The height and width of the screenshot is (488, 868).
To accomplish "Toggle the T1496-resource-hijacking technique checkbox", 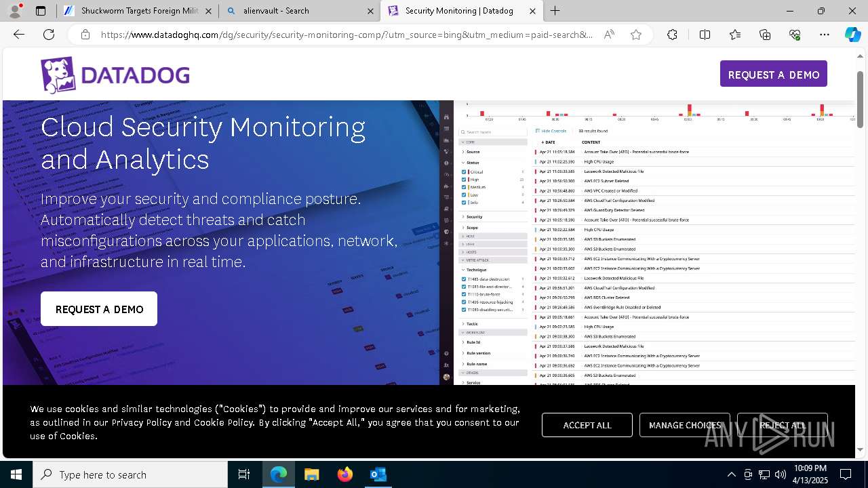I will click(464, 302).
